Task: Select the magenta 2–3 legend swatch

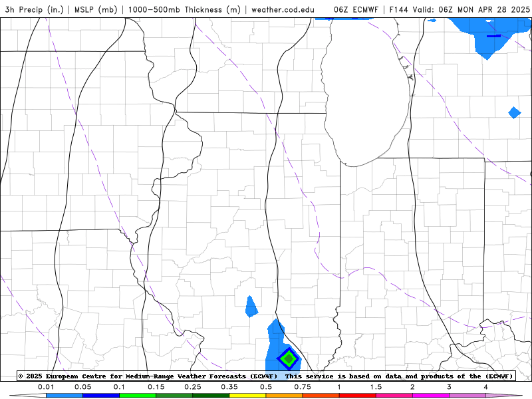Action: coord(431,396)
